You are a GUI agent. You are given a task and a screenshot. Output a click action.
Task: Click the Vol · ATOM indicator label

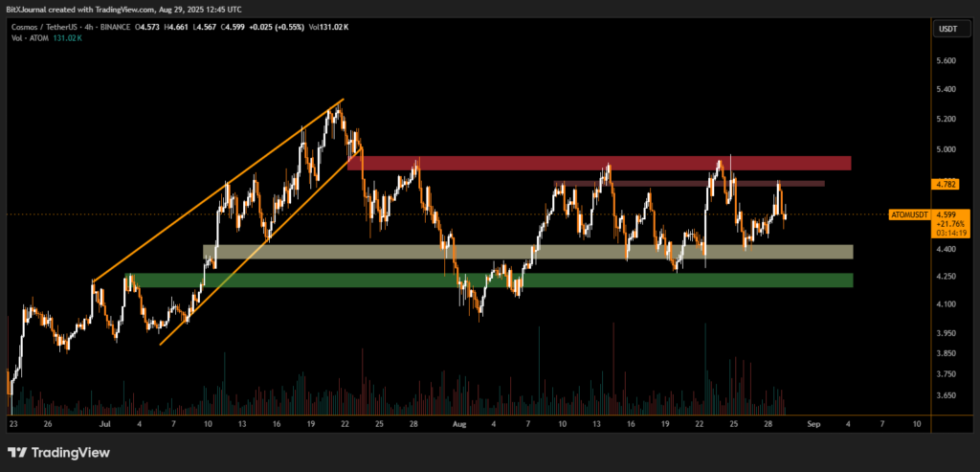point(27,38)
